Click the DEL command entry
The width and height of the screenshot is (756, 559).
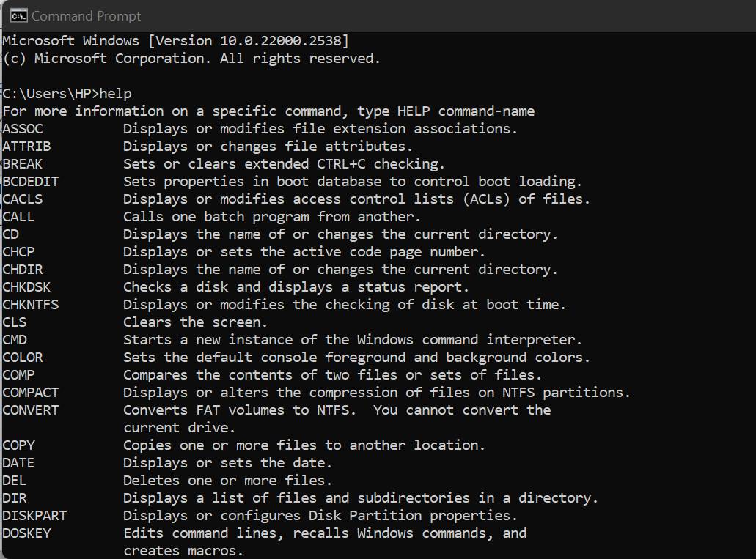pyautogui.click(x=14, y=480)
